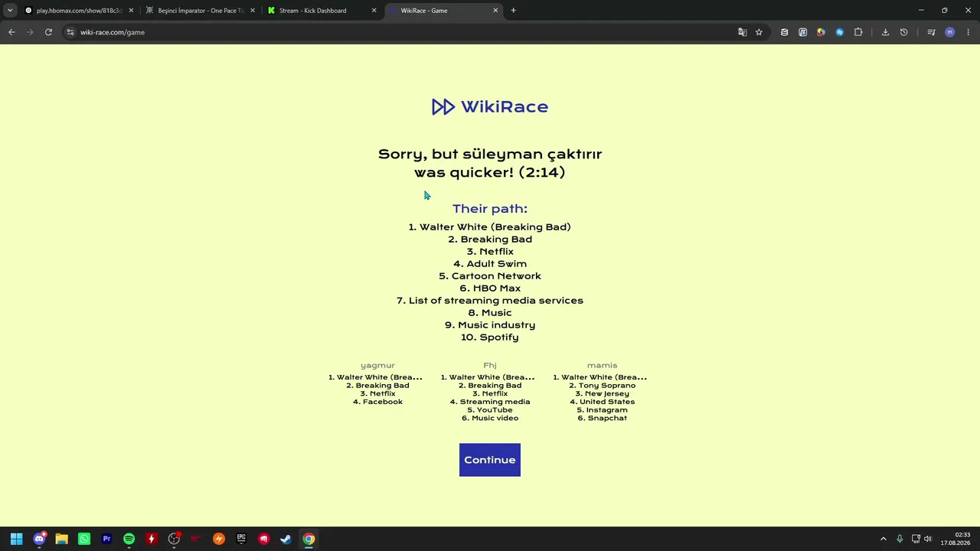The height and width of the screenshot is (551, 980).
Task: Show hidden system tray icons
Action: (883, 539)
